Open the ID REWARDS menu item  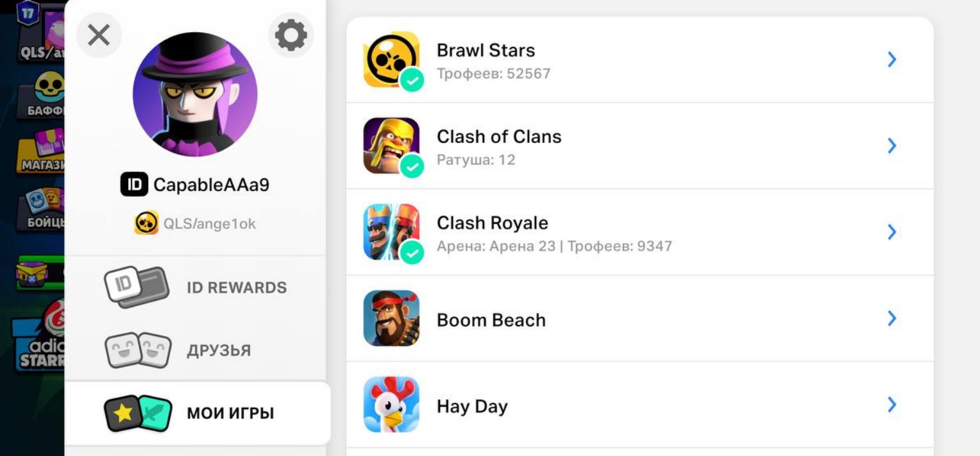(196, 287)
